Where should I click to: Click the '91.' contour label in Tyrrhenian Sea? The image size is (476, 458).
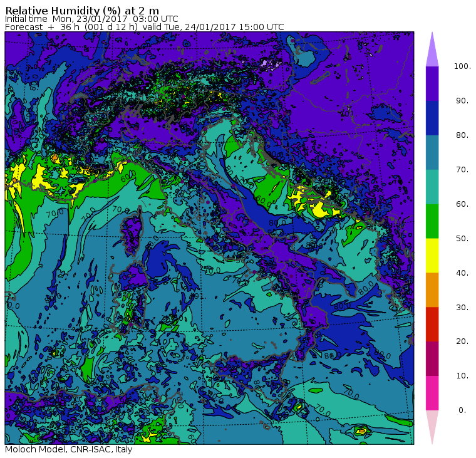200,296
